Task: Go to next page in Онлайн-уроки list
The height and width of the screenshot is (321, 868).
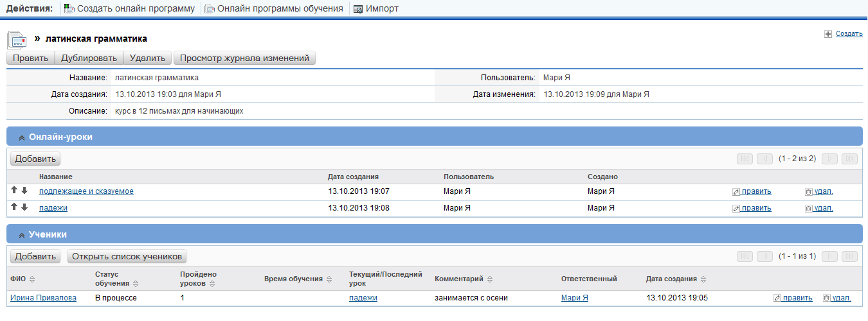Action: [x=829, y=159]
